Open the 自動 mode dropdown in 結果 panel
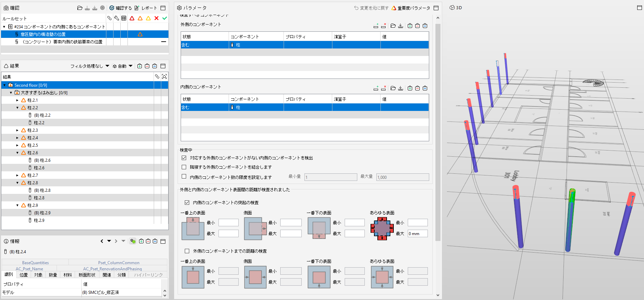Image resolution: width=644 pixels, height=300 pixels. [122, 66]
